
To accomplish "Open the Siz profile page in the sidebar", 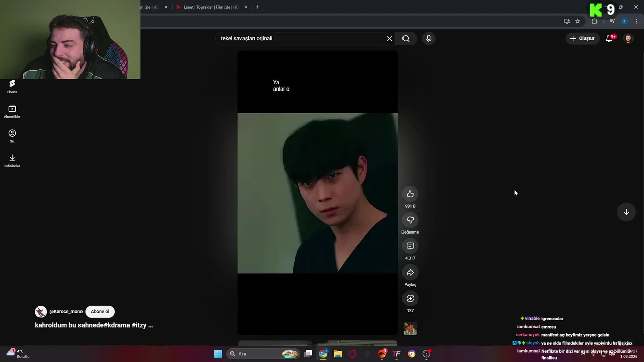I will [x=12, y=136].
